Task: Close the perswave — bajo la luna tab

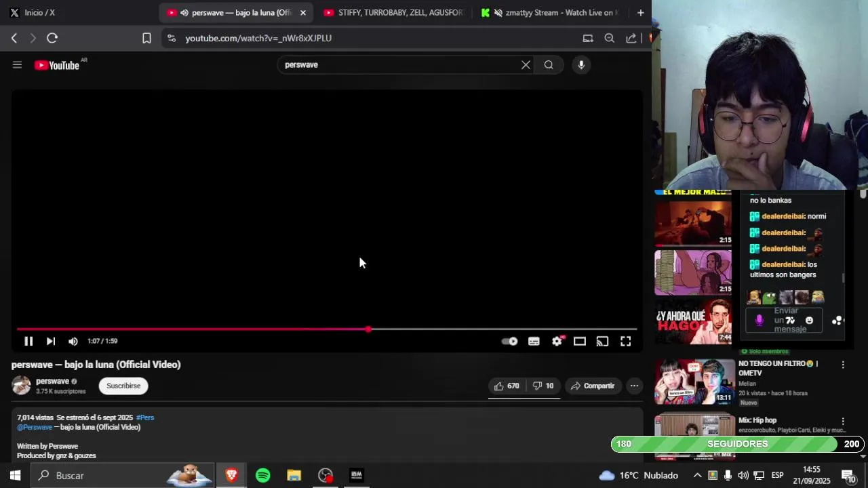Action: pyautogui.click(x=303, y=13)
